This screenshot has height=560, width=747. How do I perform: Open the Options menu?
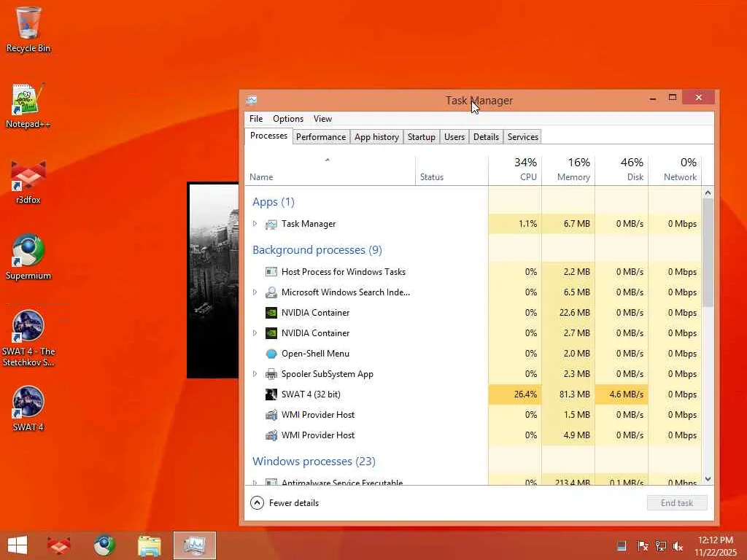coord(287,119)
